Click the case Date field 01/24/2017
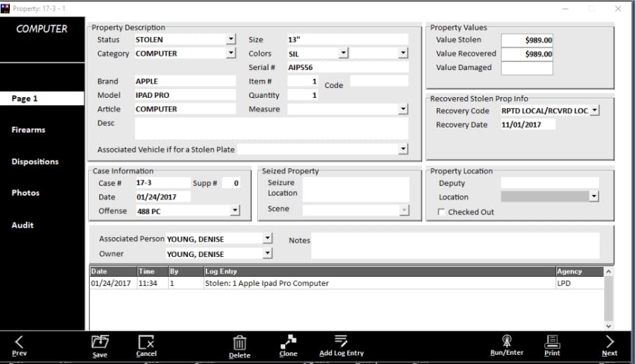This screenshot has height=364, width=635. click(163, 197)
